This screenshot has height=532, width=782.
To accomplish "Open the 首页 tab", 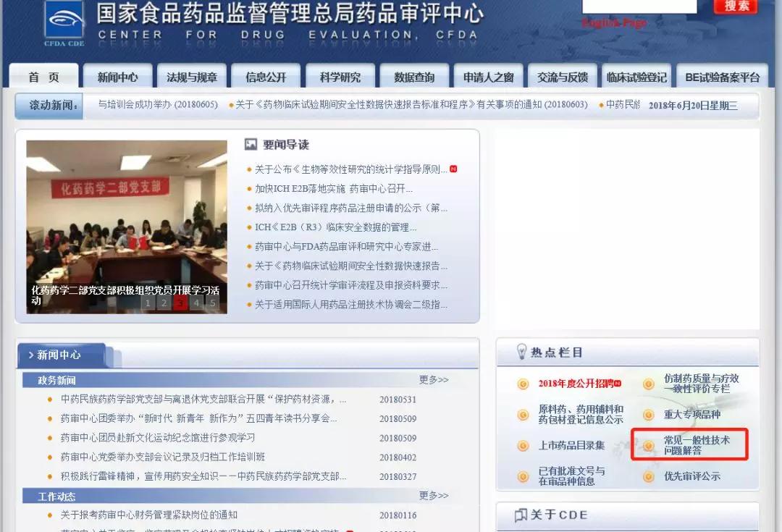I will [44, 77].
